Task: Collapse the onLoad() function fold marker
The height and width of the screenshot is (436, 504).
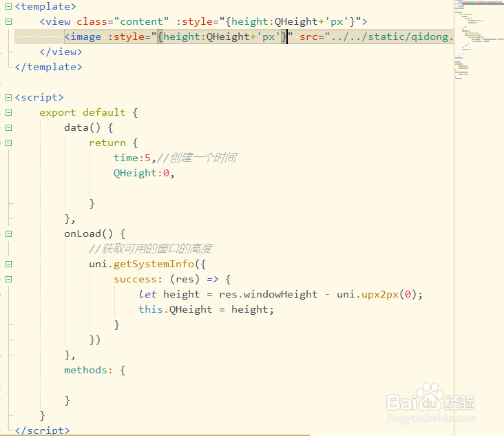Action: coord(9,233)
